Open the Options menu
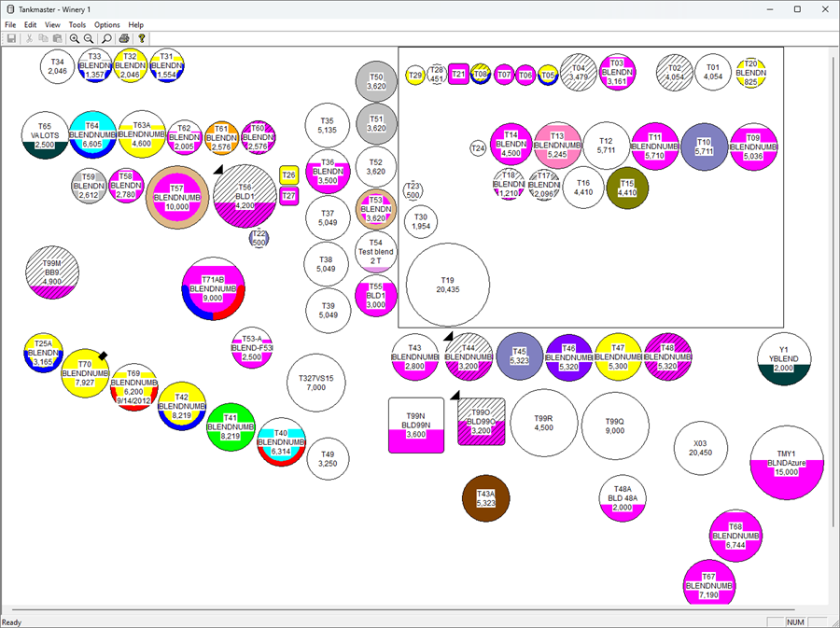 106,24
